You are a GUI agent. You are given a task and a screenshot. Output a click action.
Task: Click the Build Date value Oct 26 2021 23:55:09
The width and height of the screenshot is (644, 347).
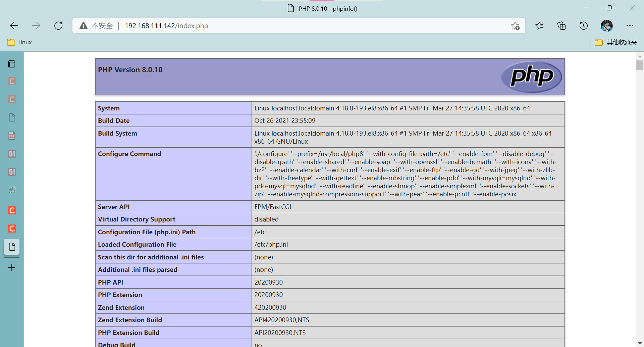pyautogui.click(x=285, y=120)
